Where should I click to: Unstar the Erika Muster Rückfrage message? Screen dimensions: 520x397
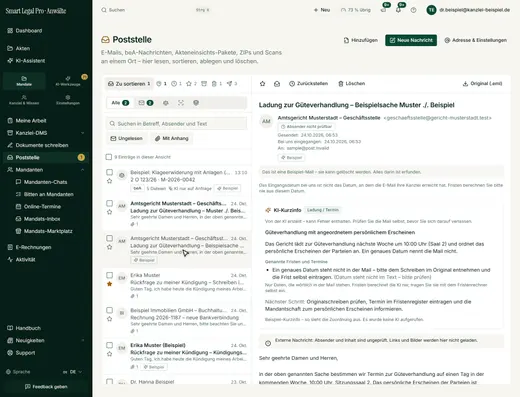point(109,284)
